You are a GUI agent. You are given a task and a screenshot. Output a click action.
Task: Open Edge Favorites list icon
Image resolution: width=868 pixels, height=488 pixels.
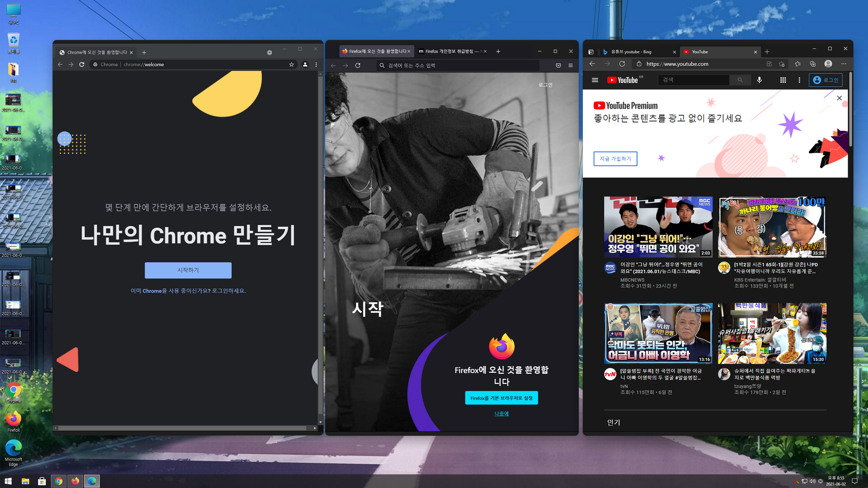pos(798,64)
